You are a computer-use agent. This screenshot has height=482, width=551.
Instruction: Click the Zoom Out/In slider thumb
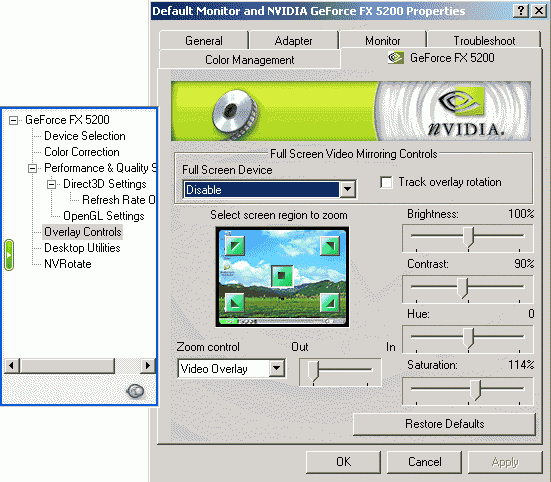(x=313, y=371)
